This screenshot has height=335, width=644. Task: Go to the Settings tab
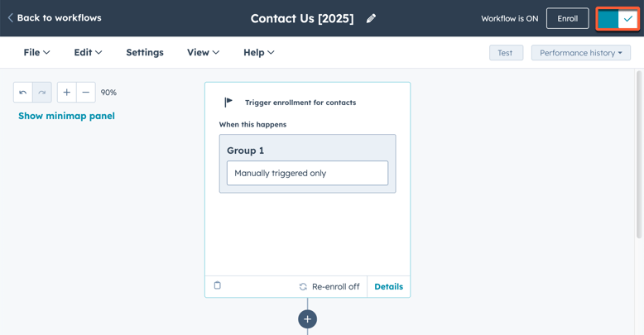(145, 52)
